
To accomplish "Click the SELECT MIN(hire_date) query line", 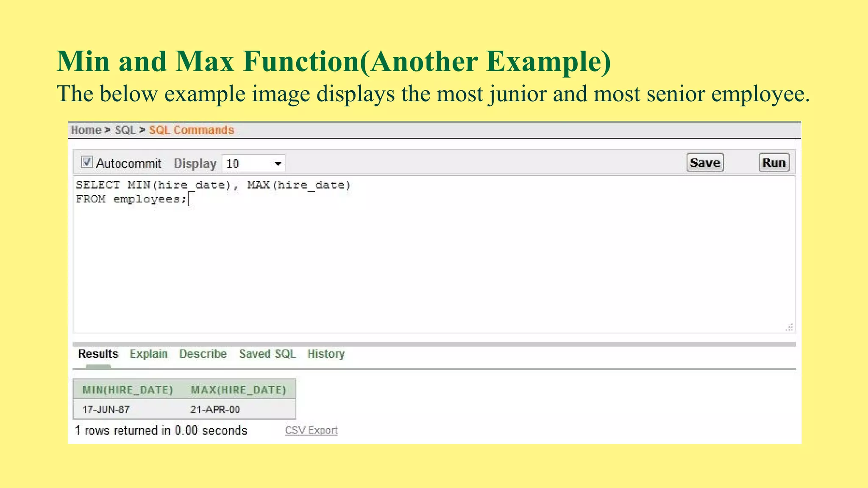I will point(213,185).
